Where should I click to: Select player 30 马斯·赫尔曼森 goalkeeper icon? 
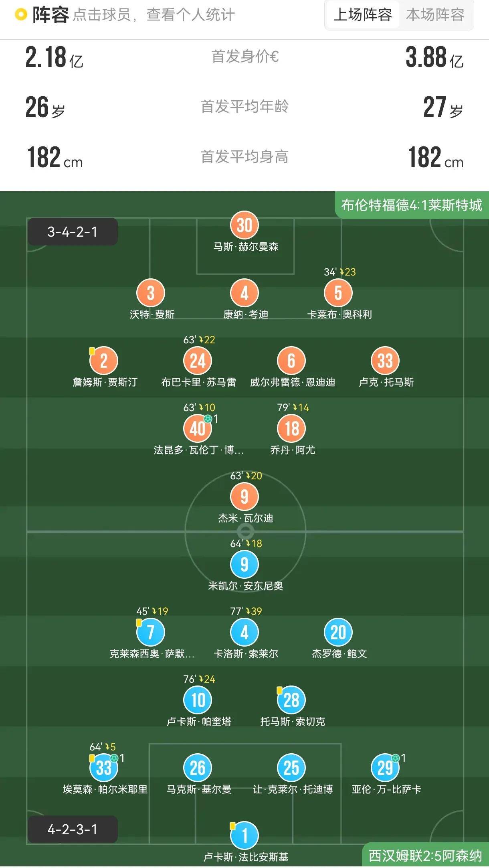[x=245, y=225]
